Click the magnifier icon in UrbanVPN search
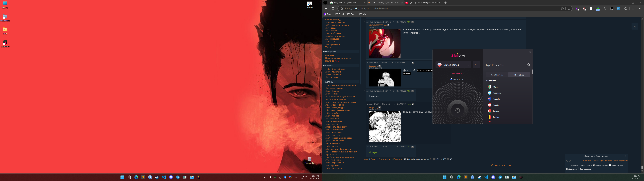Image resolution: width=644 pixels, height=181 pixels. (529, 65)
